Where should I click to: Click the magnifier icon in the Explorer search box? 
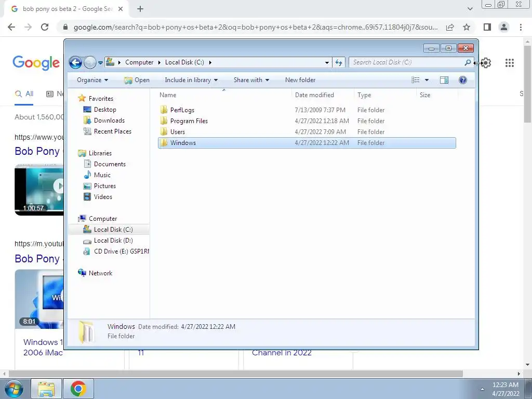(x=468, y=62)
